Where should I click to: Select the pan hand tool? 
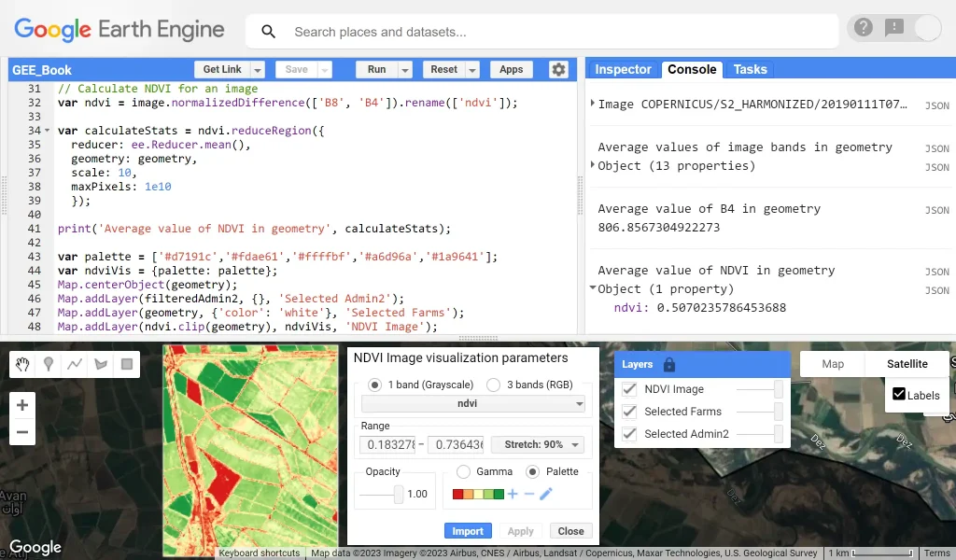click(x=22, y=364)
